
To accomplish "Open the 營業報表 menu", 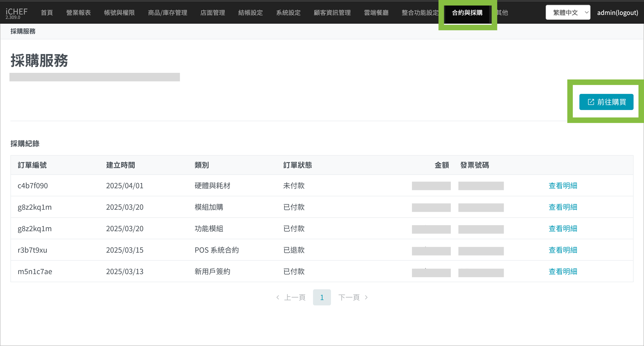I will tap(78, 12).
